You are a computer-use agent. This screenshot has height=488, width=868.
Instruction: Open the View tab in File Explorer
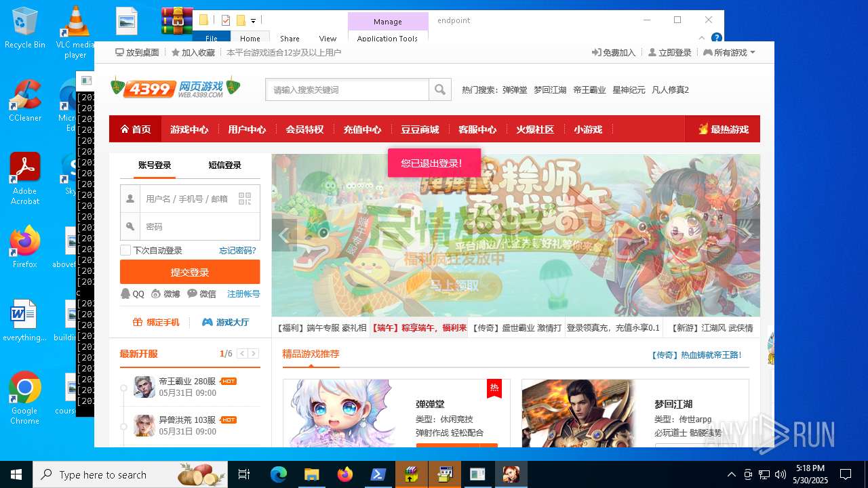pos(328,38)
